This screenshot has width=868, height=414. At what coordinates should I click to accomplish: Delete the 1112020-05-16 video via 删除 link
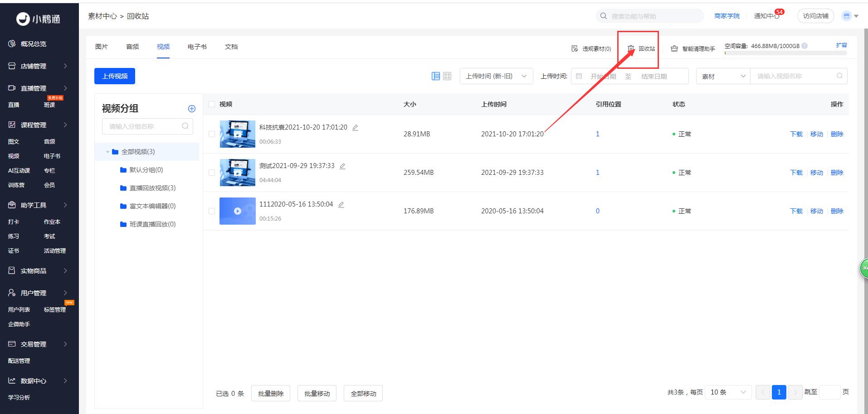pyautogui.click(x=837, y=211)
